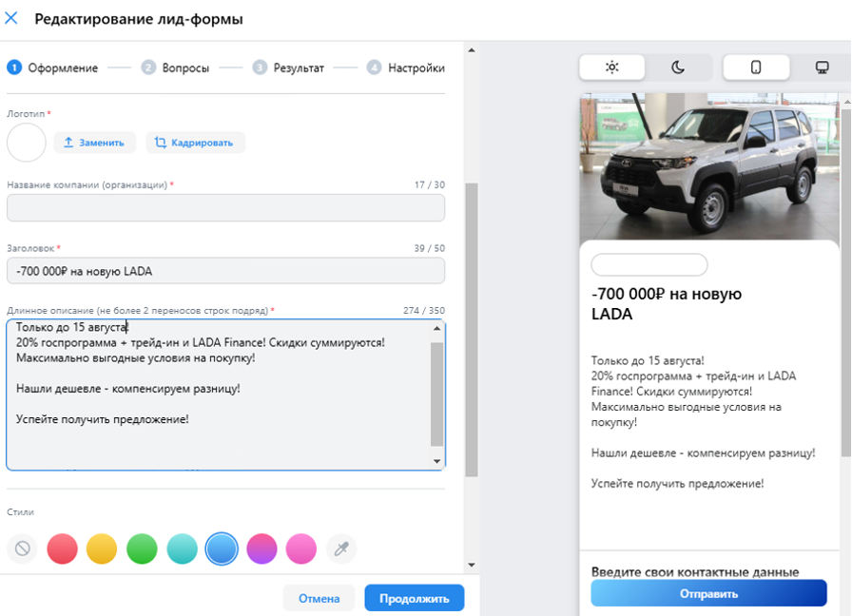This screenshot has height=616, width=852.
Task: Open custom color eyedropper picker
Action: (341, 549)
